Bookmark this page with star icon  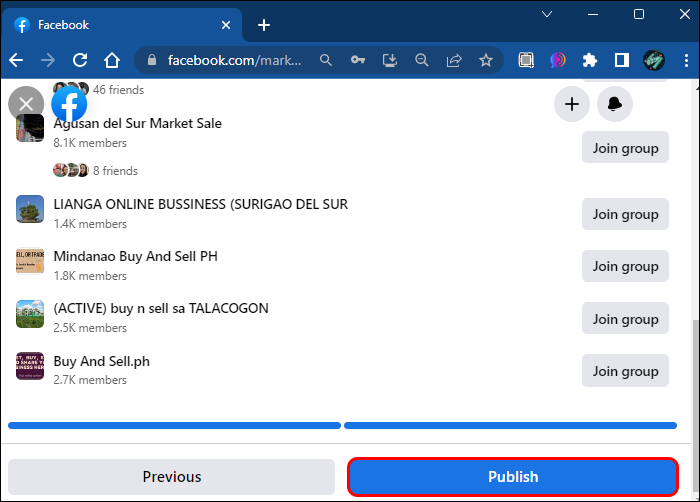click(x=486, y=60)
